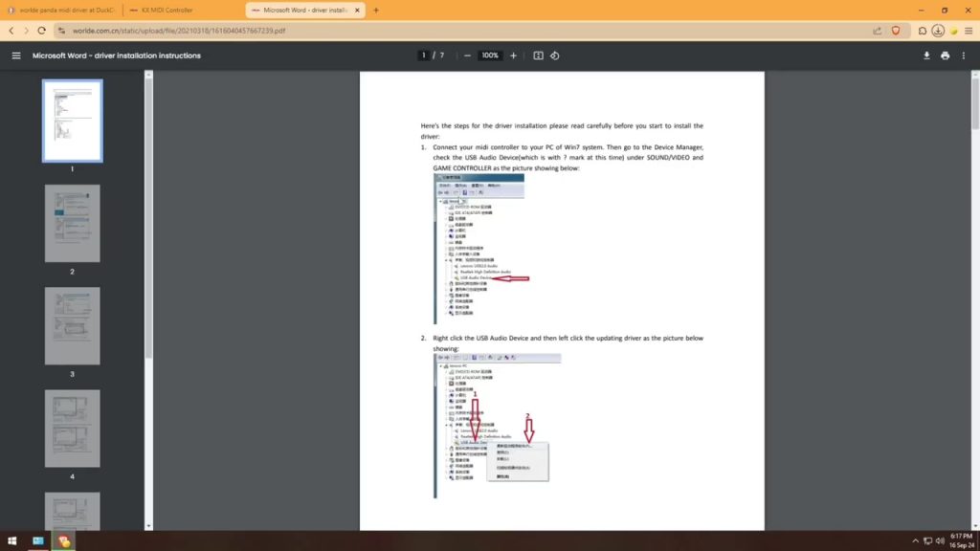This screenshot has width=980, height=551.
Task: Print the PDF document
Action: 945,55
